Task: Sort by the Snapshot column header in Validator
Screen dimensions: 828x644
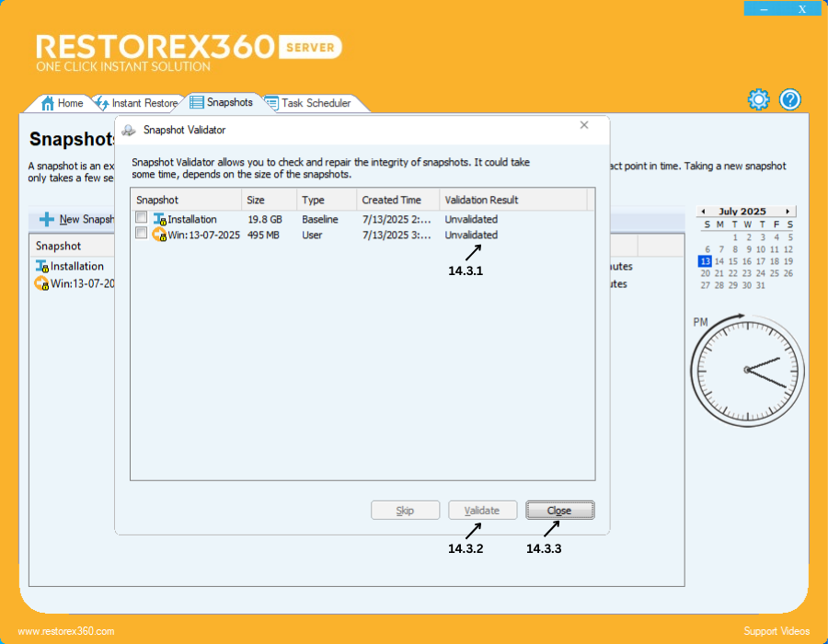Action: [x=186, y=200]
